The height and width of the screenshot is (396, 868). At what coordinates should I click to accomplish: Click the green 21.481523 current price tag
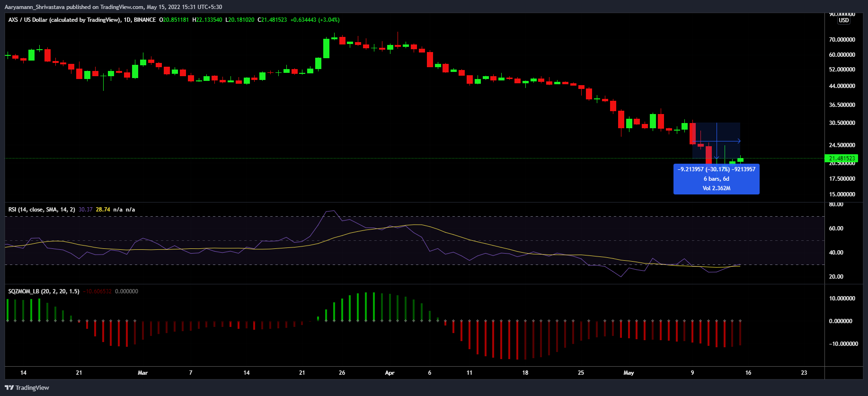[x=841, y=158]
